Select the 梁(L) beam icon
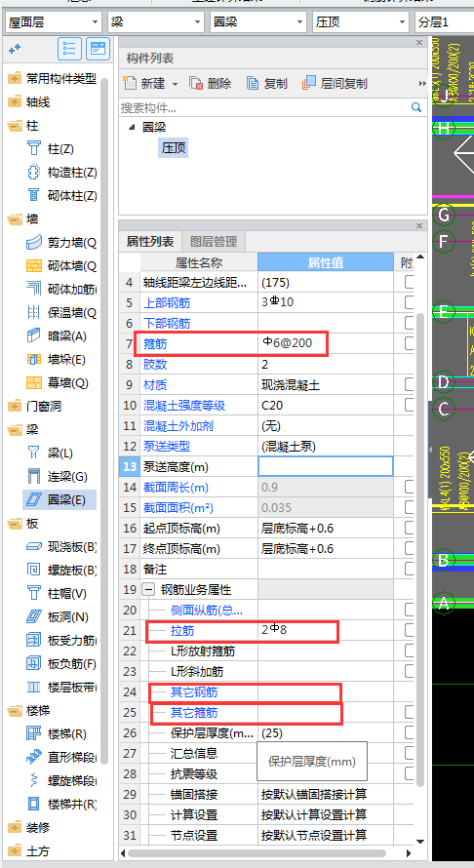This screenshot has width=474, height=868. tap(34, 454)
